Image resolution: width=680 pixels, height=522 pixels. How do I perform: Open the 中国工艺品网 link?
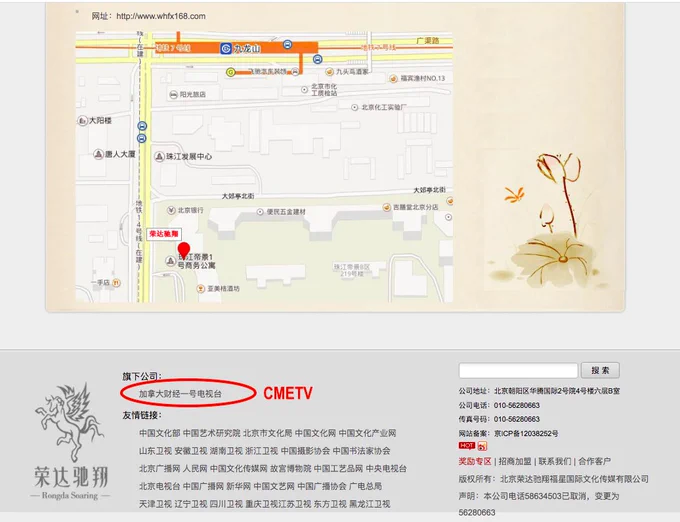(x=338, y=469)
